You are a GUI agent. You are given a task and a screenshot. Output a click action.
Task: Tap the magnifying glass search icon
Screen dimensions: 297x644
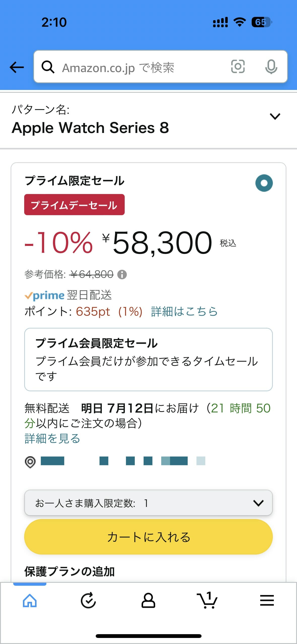pyautogui.click(x=48, y=67)
